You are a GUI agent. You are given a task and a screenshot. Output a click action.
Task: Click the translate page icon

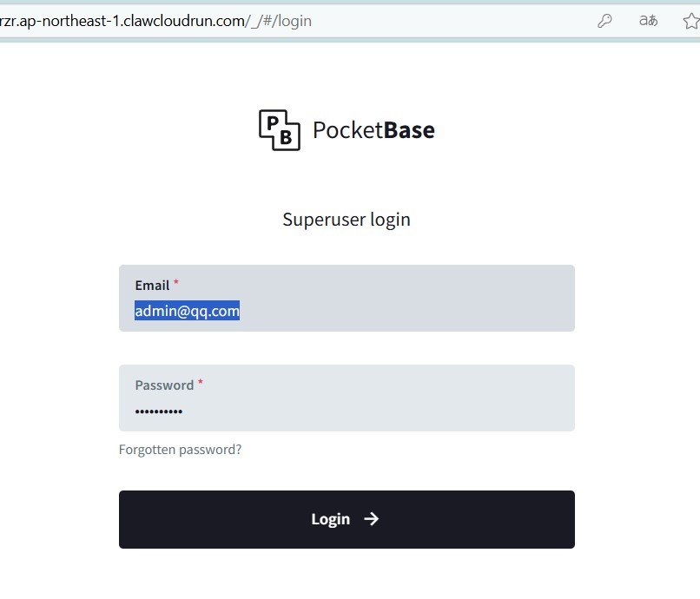coord(648,21)
